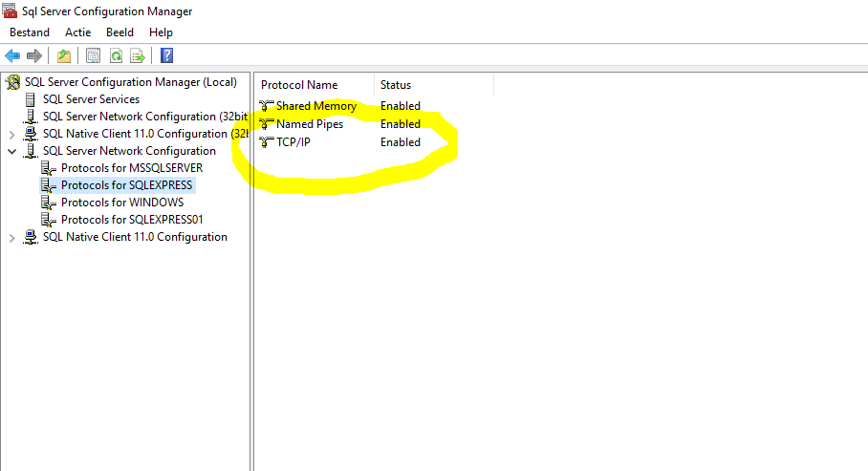
Task: Click the Protocols for SQLEXPRESS01 icon
Action: [x=49, y=220]
